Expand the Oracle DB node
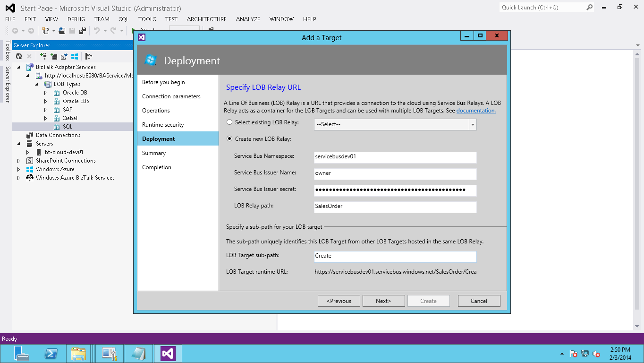The width and height of the screenshot is (644, 363). point(46,93)
